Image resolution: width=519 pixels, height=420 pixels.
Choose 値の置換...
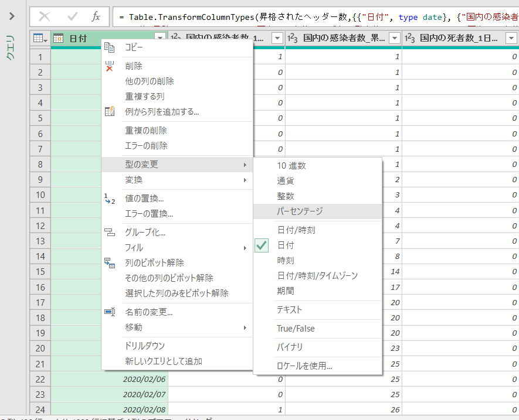point(144,199)
